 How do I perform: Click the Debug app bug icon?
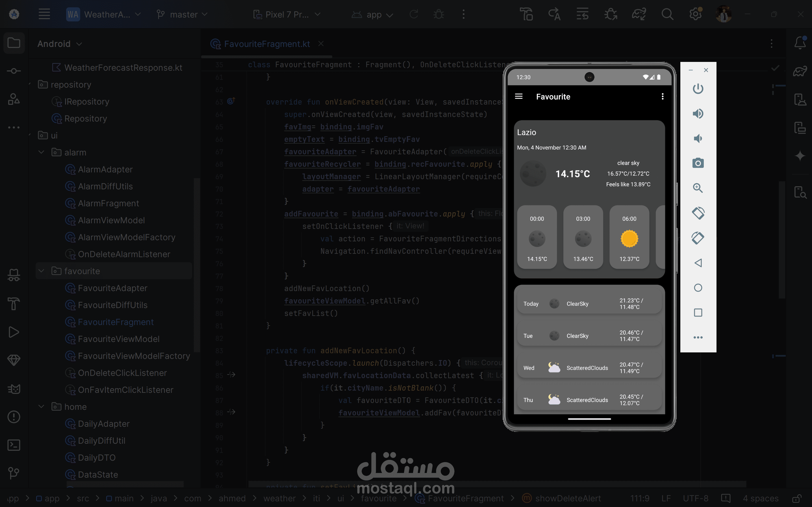tap(438, 14)
